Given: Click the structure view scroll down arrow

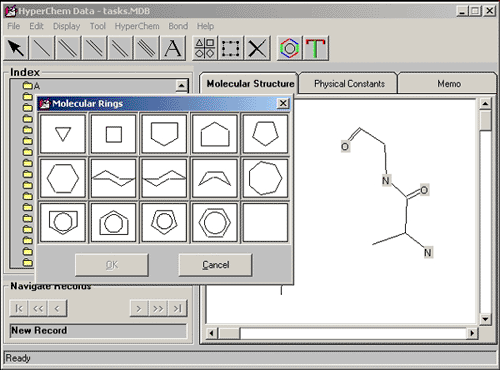Looking at the screenshot, I should [x=485, y=319].
